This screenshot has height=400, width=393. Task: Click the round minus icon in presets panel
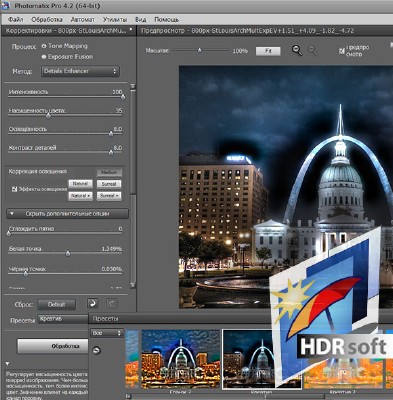pos(96,350)
